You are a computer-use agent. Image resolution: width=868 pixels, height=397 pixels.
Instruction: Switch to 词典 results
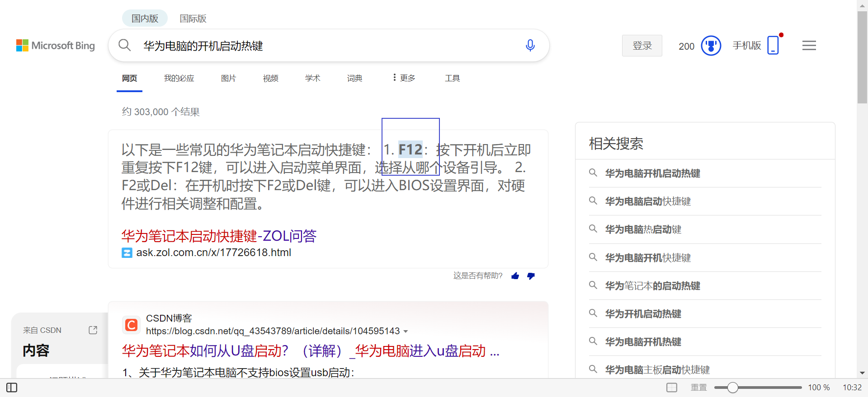pos(354,78)
